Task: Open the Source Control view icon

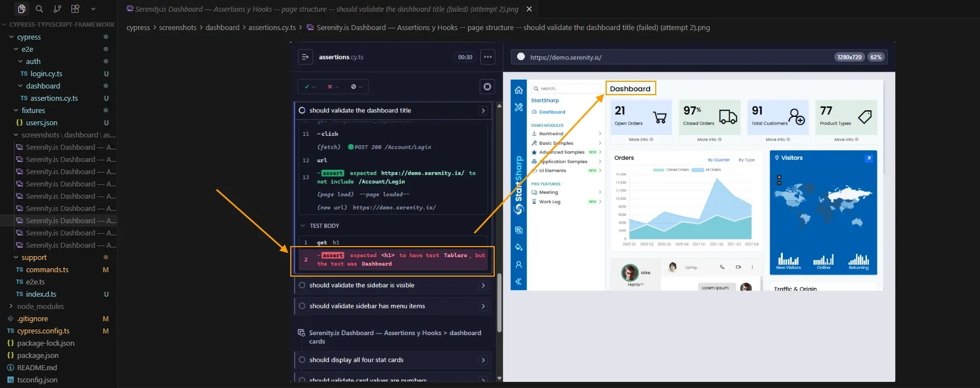Action: [57, 9]
